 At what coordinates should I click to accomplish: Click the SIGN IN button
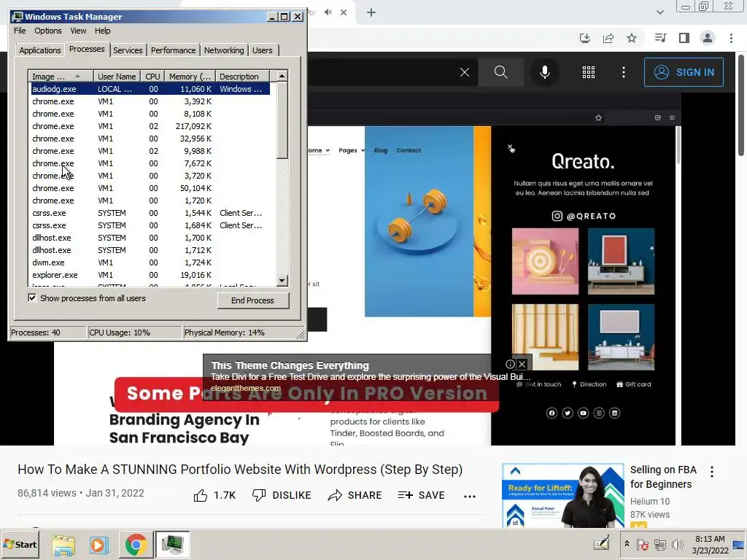684,72
